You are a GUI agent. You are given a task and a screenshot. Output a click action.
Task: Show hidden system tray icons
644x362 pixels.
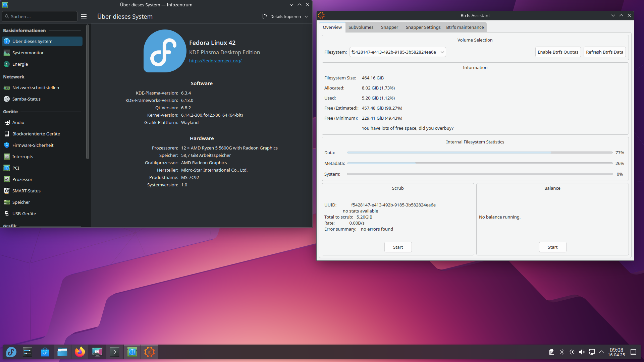[601, 352]
